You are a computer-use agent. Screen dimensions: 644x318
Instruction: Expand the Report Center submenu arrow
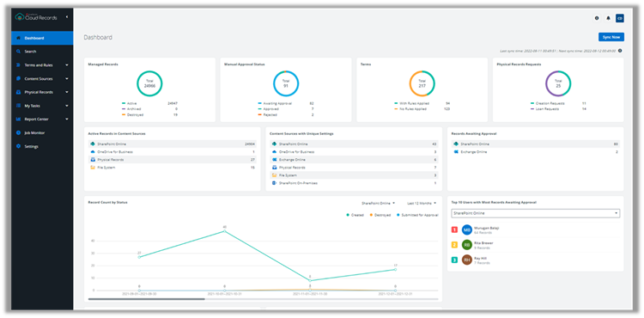point(66,119)
